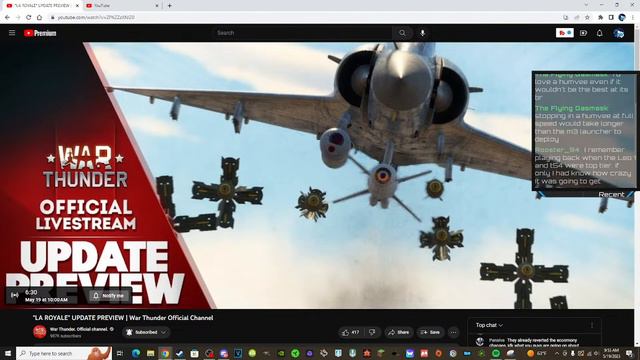Viewport: 640px width, 360px height.
Task: Open File Explorer from the taskbar
Action: coord(151,353)
